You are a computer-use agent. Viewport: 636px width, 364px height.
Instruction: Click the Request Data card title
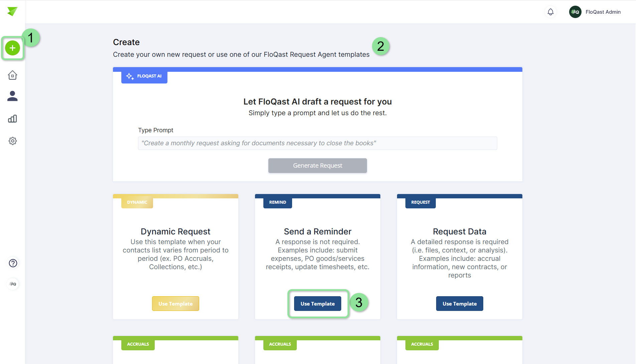460,231
